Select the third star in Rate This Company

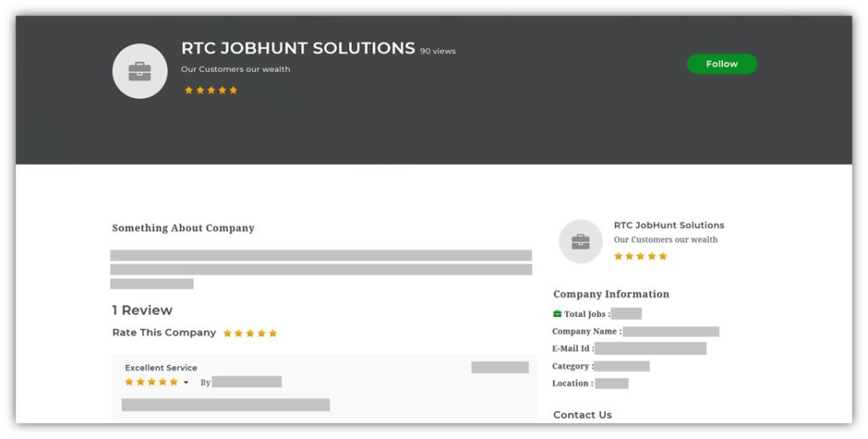pyautogui.click(x=250, y=333)
